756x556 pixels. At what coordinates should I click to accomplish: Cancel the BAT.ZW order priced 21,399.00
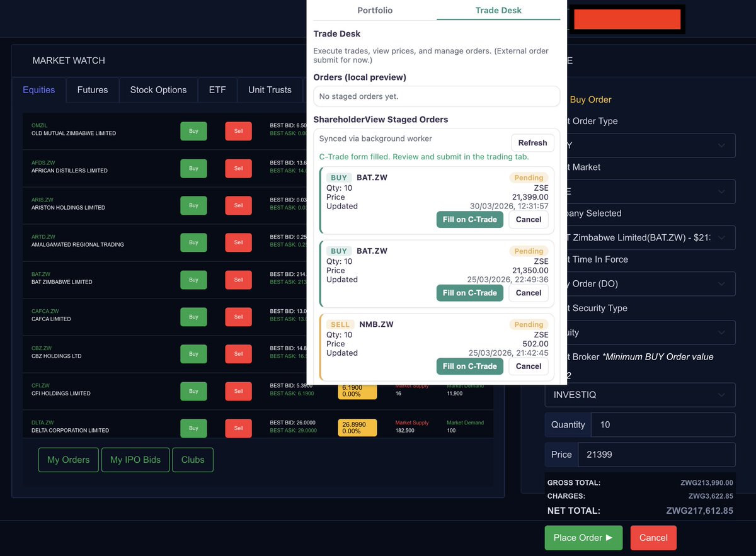click(x=529, y=220)
